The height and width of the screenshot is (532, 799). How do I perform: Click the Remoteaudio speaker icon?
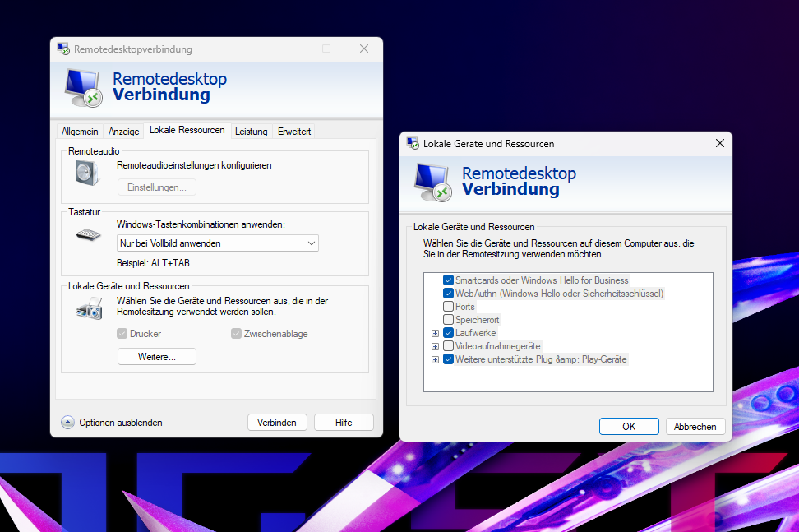tap(88, 173)
